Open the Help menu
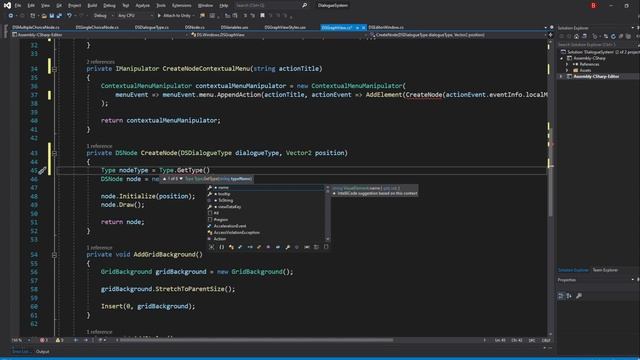640x360 pixels. click(x=224, y=6)
